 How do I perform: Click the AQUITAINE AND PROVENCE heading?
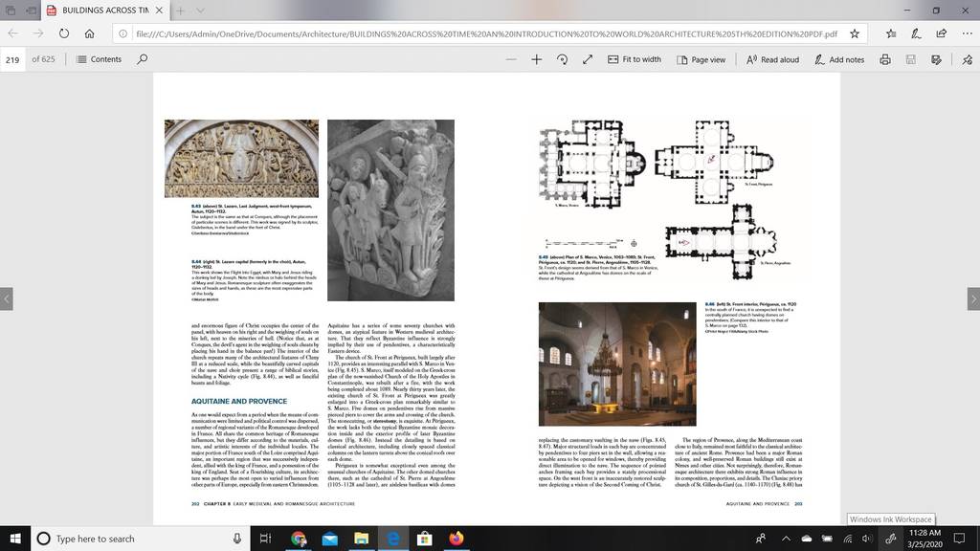[x=239, y=401]
